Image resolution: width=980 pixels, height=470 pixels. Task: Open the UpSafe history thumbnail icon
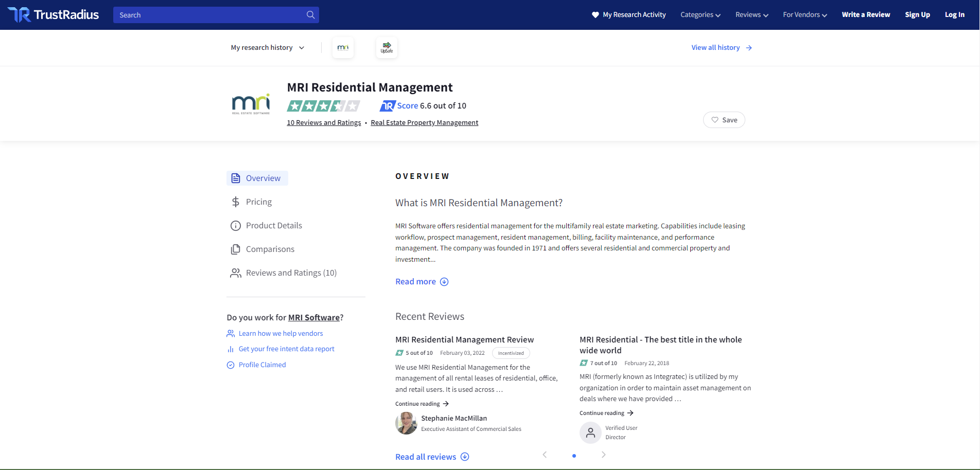tap(387, 48)
